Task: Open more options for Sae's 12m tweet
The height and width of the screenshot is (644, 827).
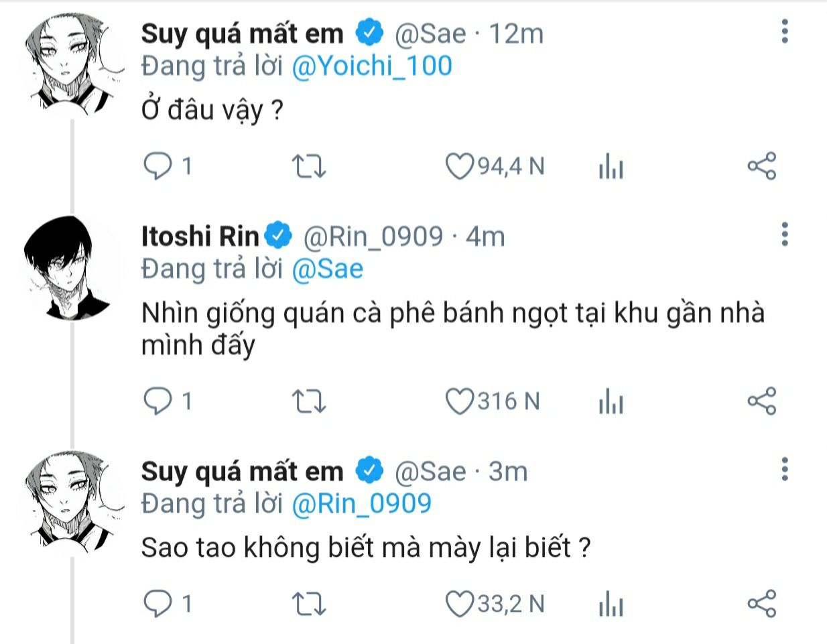Action: tap(785, 31)
